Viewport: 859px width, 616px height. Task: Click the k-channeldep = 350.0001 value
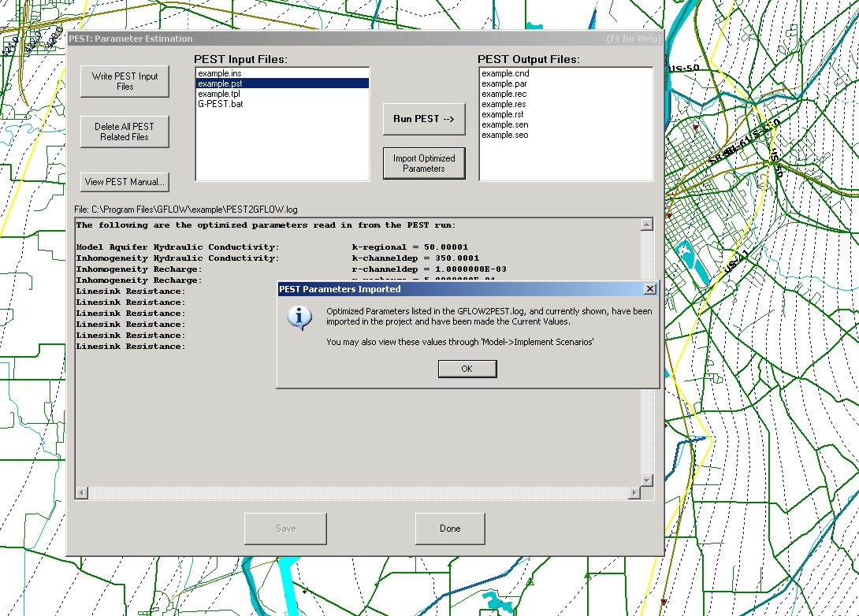(415, 258)
